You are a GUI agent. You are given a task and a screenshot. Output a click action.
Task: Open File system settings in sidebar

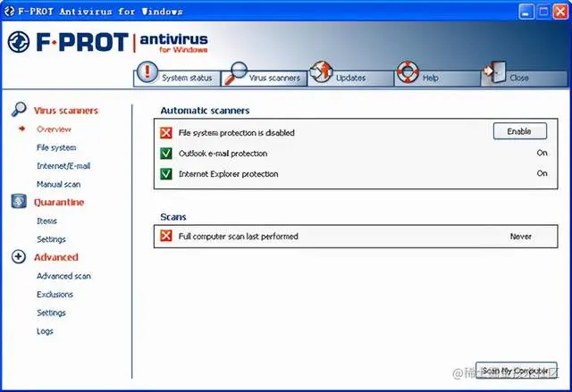tap(56, 147)
